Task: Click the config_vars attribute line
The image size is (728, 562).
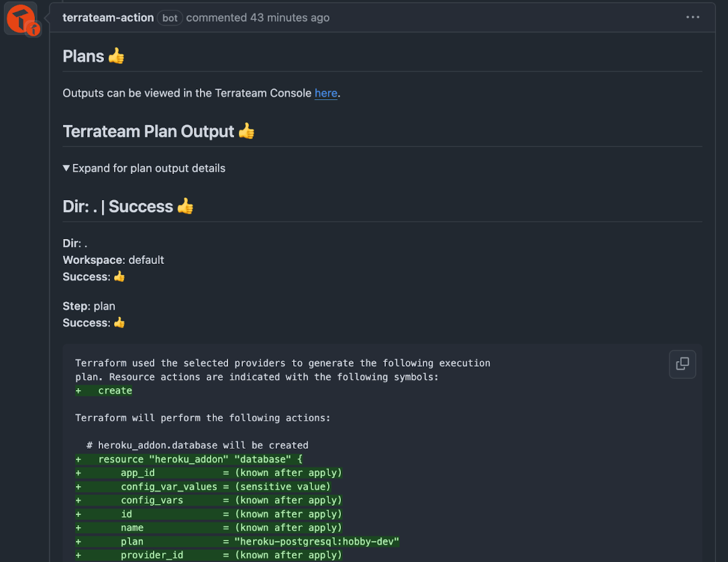Action: pos(209,500)
